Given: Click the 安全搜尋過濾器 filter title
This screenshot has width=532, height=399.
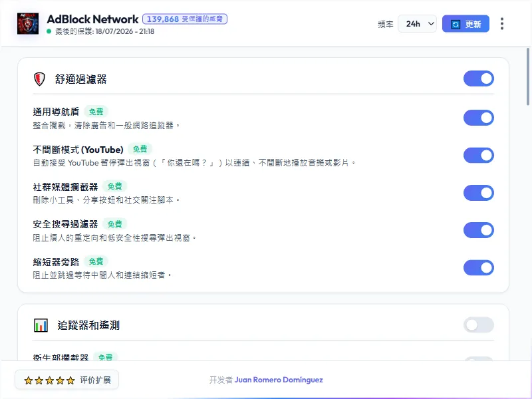Looking at the screenshot, I should click(x=65, y=224).
